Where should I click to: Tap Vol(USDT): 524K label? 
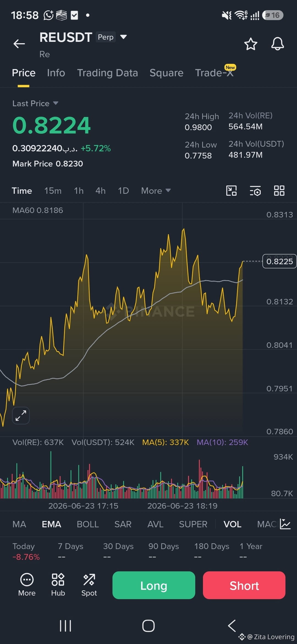(x=103, y=442)
